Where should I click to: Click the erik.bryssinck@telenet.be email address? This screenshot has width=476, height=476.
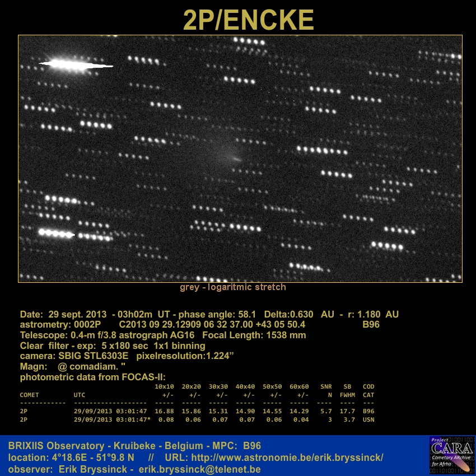coord(199,469)
